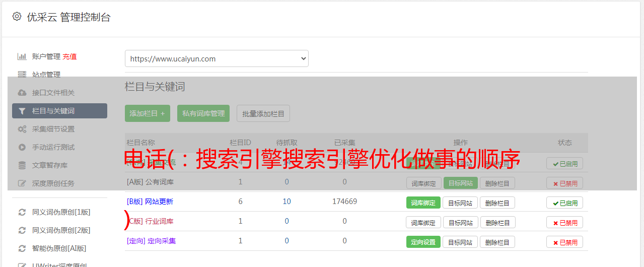This screenshot has width=644, height=267.
Task: Click refresh icon beside 同义词伪原创[1版]
Action: (22, 212)
